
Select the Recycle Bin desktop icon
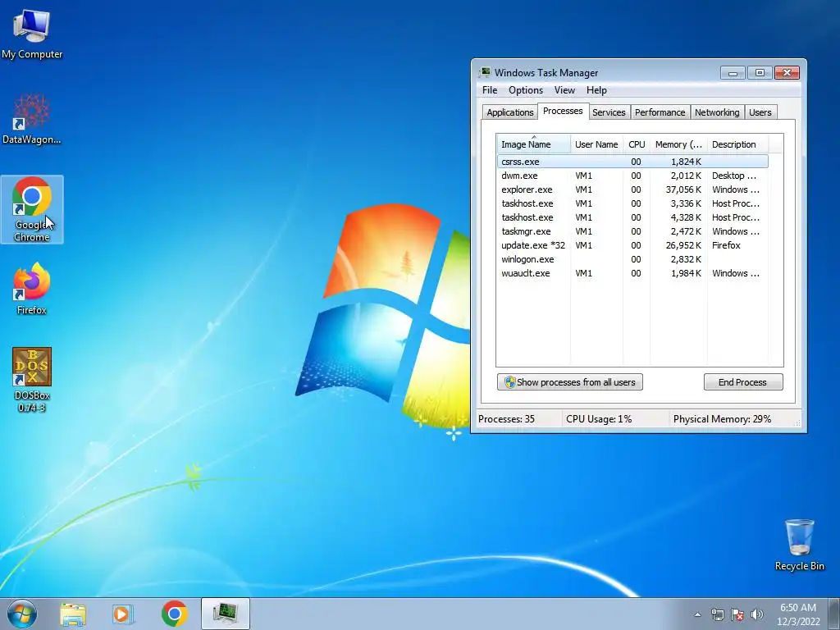coord(799,545)
